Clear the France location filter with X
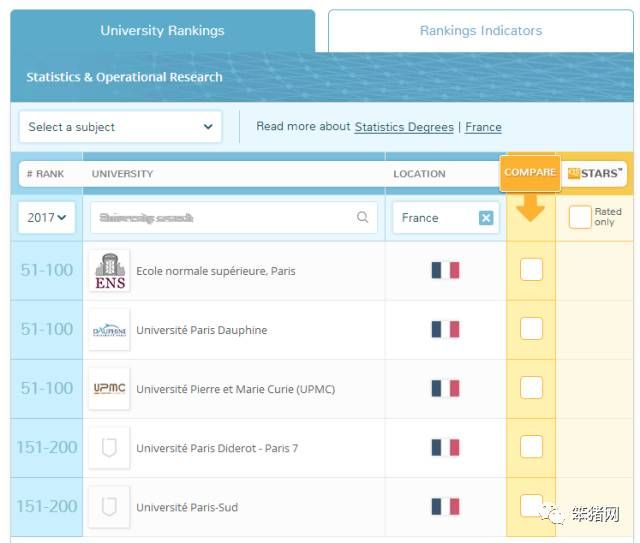This screenshot has height=543, width=640. [x=486, y=218]
